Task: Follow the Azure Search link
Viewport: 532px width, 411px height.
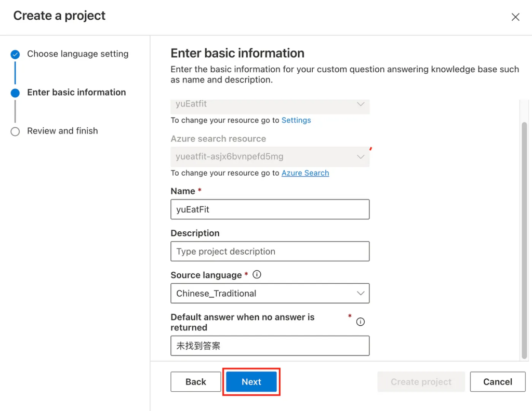Action: (305, 173)
